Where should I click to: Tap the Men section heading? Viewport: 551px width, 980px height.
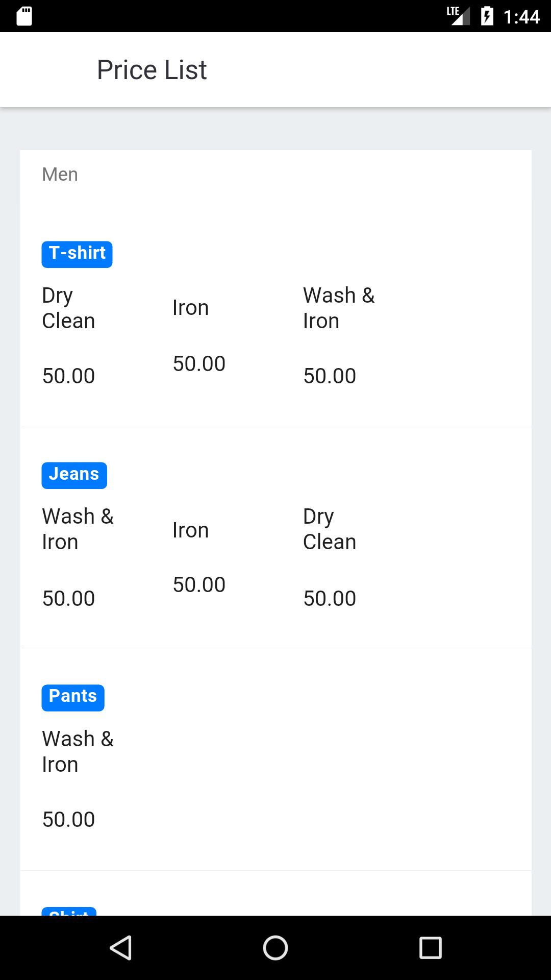pos(60,175)
